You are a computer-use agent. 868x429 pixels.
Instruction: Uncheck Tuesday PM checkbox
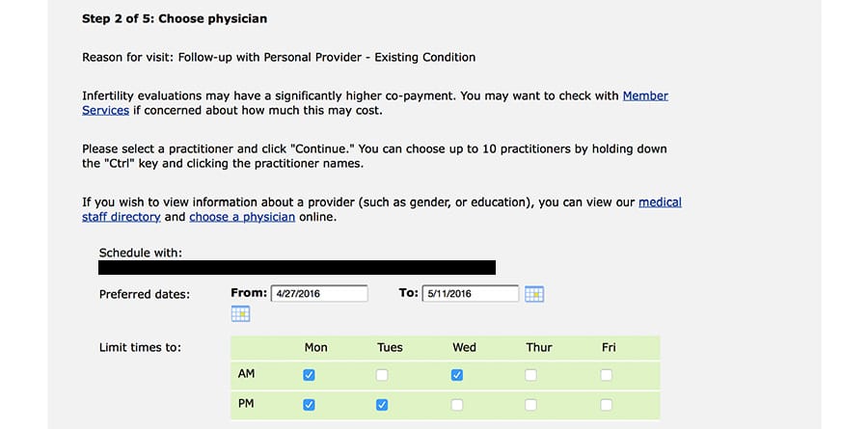click(x=382, y=405)
